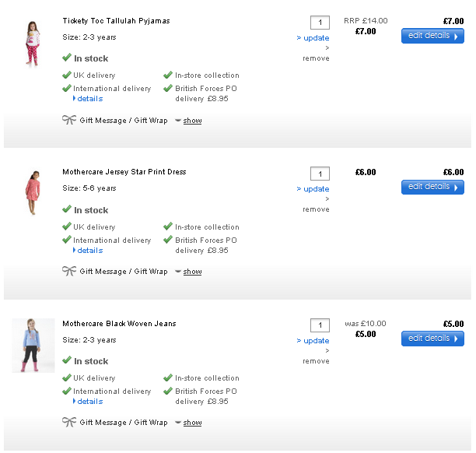Open international delivery details for Tallulah Pyjamas
The image size is (476, 453).
click(x=89, y=99)
